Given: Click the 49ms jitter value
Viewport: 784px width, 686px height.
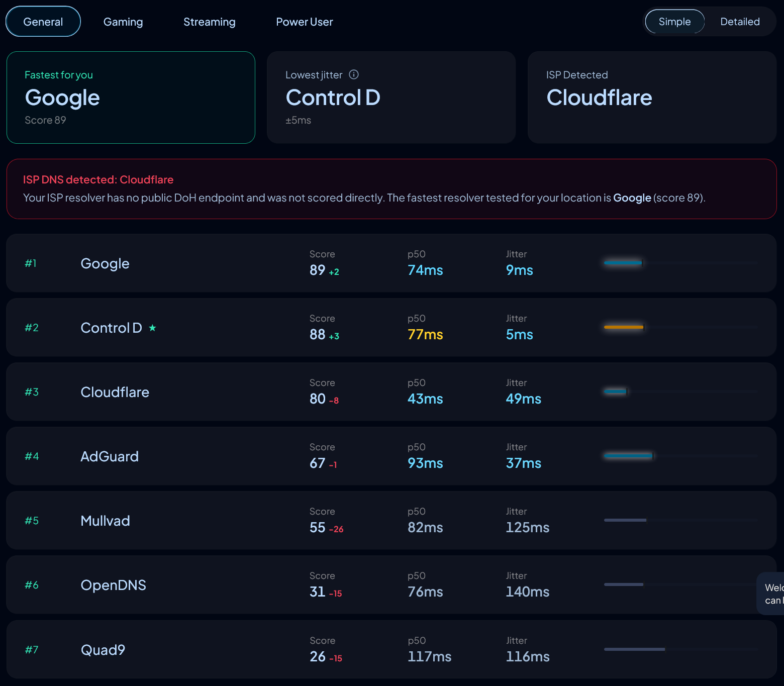Looking at the screenshot, I should [524, 399].
